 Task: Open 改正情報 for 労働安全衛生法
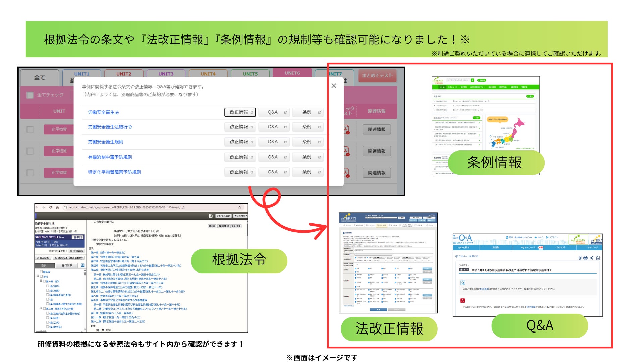click(x=240, y=112)
